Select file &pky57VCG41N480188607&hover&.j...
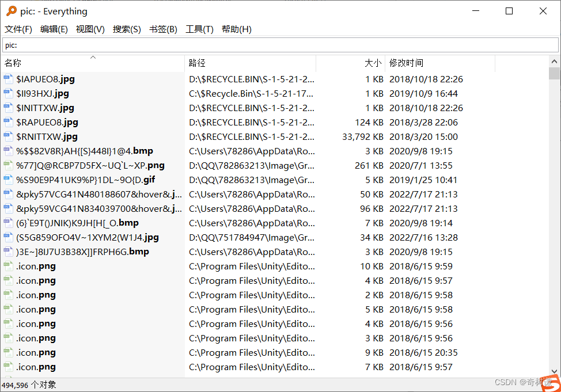The height and width of the screenshot is (392, 561). coord(99,194)
